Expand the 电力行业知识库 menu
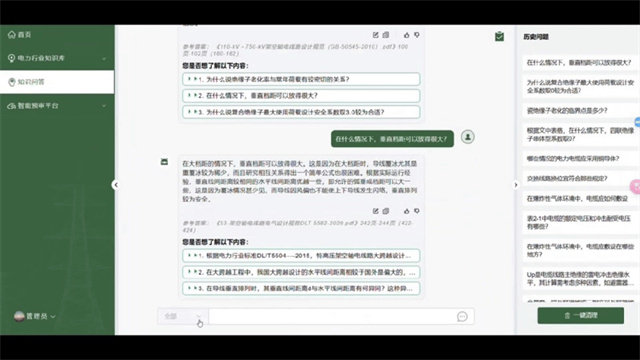 point(57,58)
